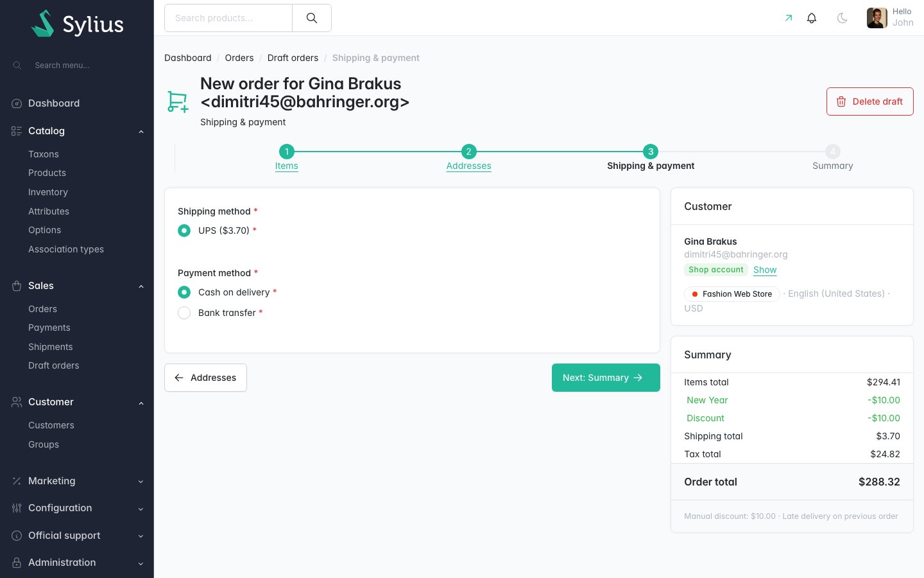This screenshot has width=924, height=578.
Task: Click the Configuration sliders icon
Action: 17,508
